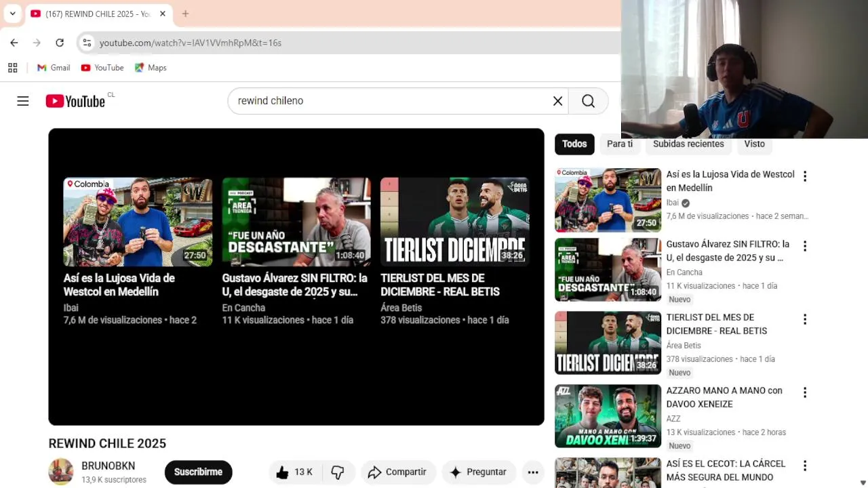Open sidebar Westcol Medellín thumbnail
The image size is (868, 488).
(x=608, y=200)
